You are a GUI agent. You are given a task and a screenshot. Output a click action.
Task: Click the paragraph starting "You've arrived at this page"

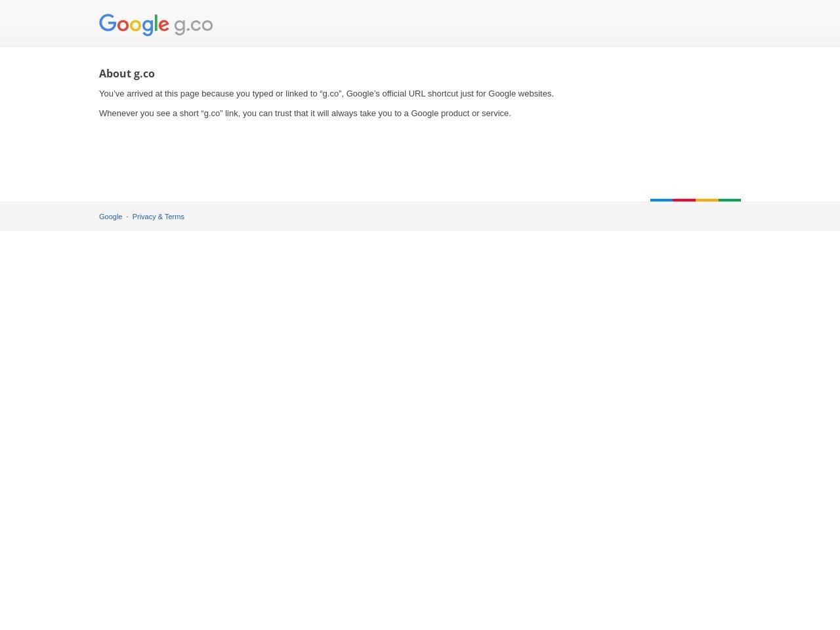(x=326, y=94)
